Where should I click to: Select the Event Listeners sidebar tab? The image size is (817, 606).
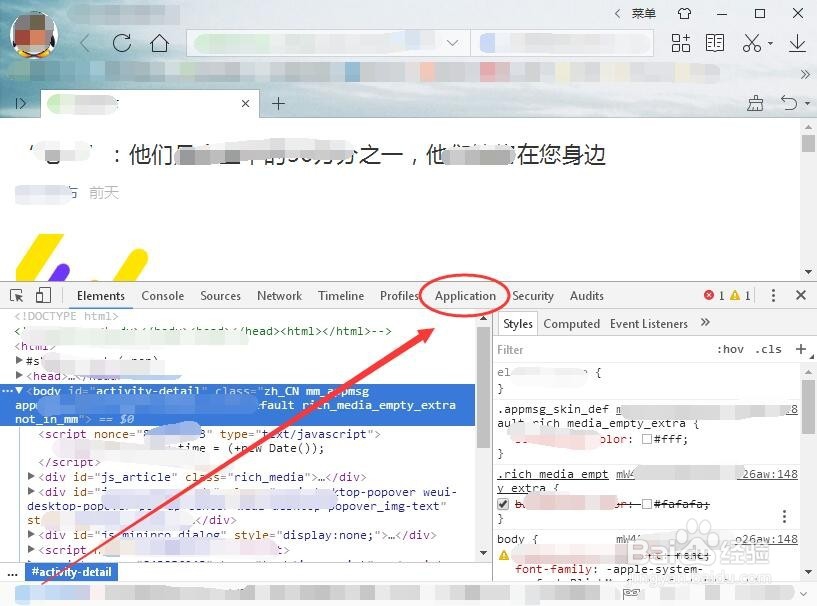pyautogui.click(x=649, y=324)
